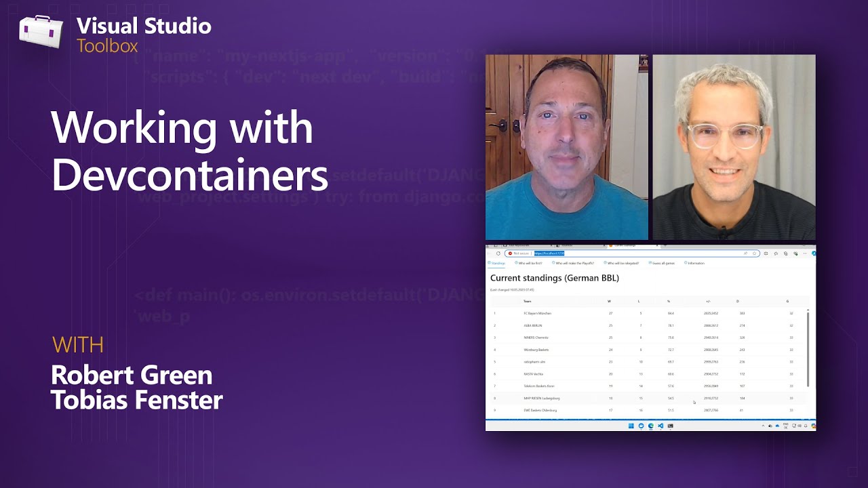Expand the system tray hidden icons chevron
Image resolution: width=868 pixels, height=488 pixels.
(x=763, y=426)
